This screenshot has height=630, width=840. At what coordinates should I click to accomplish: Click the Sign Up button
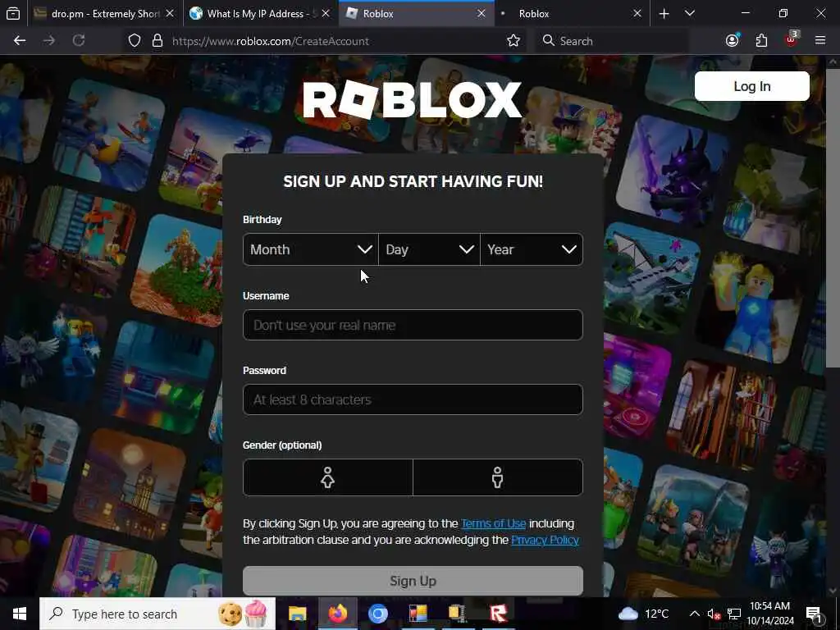click(413, 581)
